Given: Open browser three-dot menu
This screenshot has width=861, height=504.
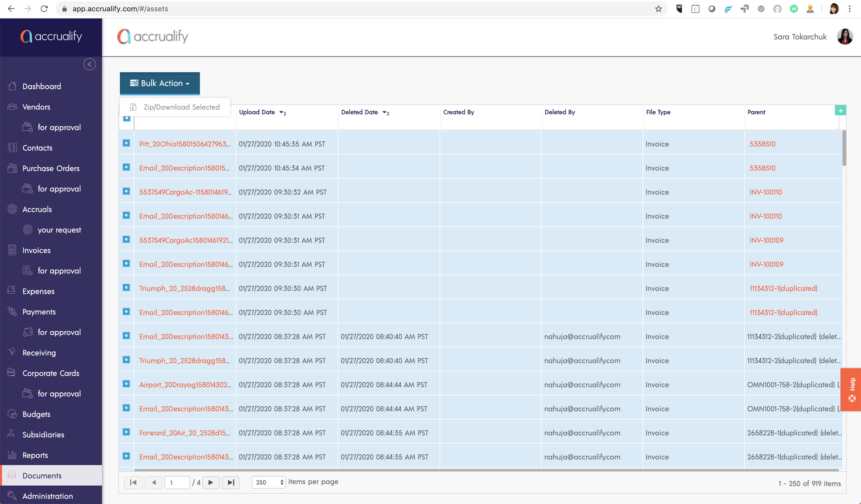Looking at the screenshot, I should [850, 9].
